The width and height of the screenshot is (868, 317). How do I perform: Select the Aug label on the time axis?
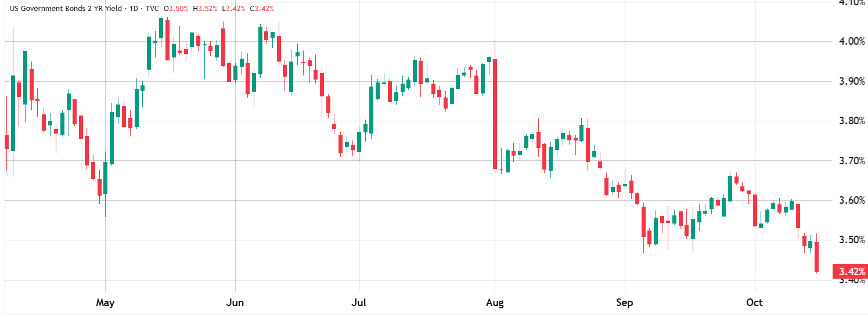pyautogui.click(x=495, y=302)
